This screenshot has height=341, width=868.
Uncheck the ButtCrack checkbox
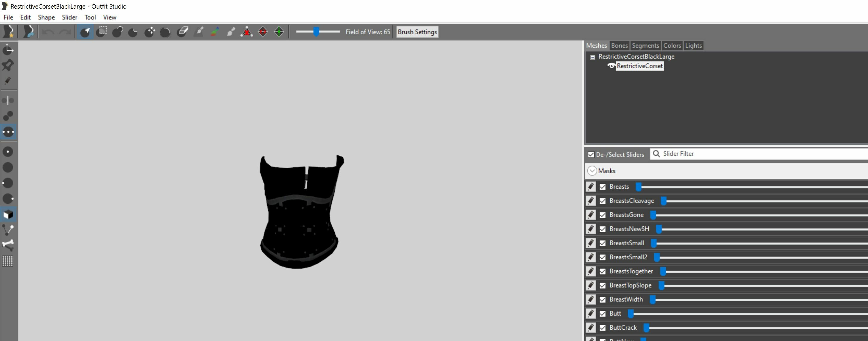[603, 328]
